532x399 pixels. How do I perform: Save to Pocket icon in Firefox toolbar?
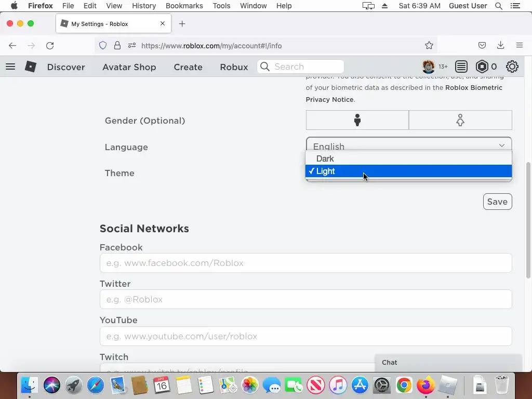(x=482, y=46)
